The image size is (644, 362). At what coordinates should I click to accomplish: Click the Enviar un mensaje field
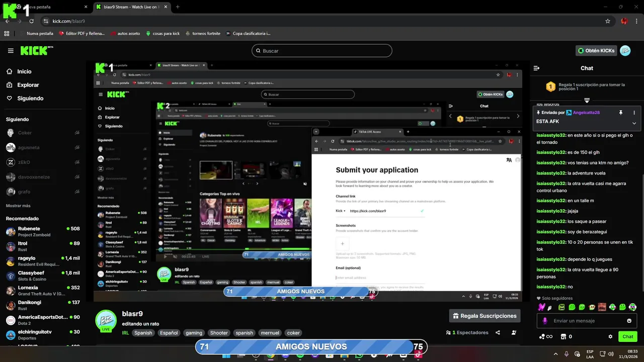(586, 321)
